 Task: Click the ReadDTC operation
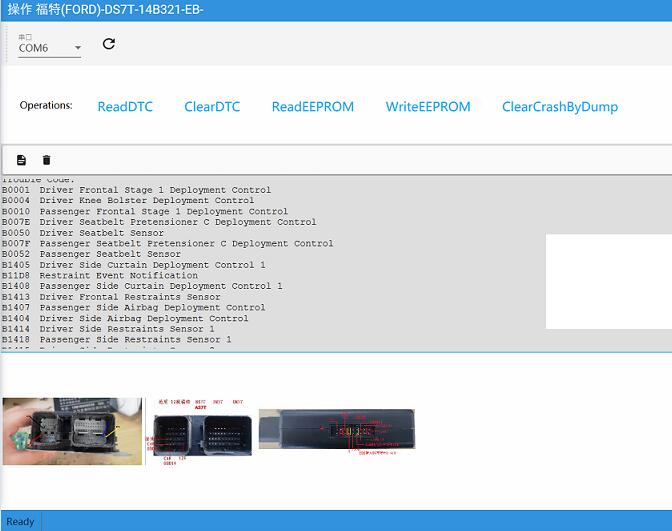[x=125, y=107]
